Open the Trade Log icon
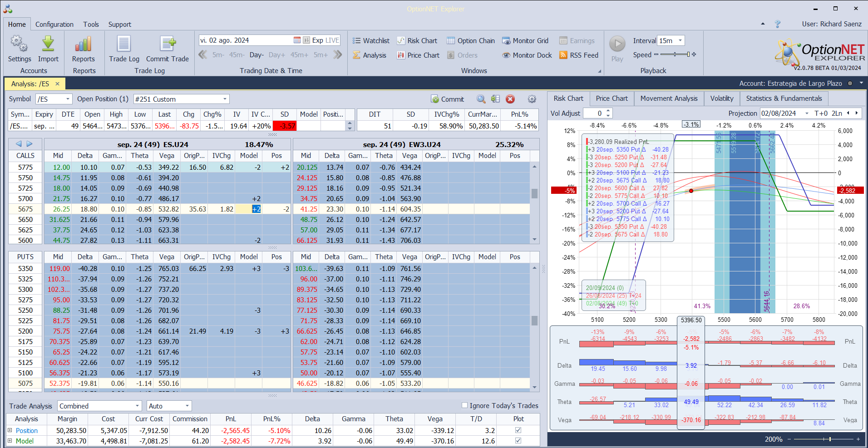The height and width of the screenshot is (448, 868). tap(124, 44)
